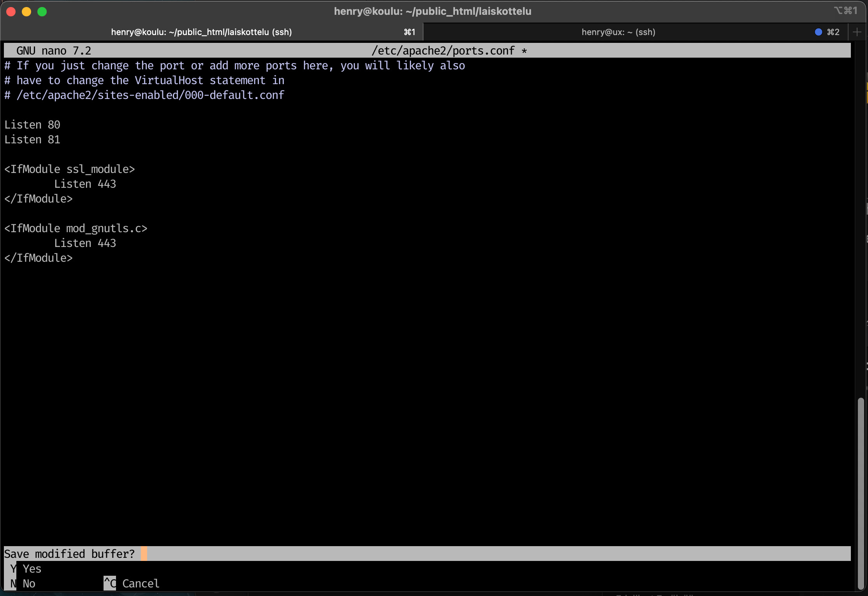Click the yellow minimize window button
The width and height of the screenshot is (868, 596).
[26, 12]
